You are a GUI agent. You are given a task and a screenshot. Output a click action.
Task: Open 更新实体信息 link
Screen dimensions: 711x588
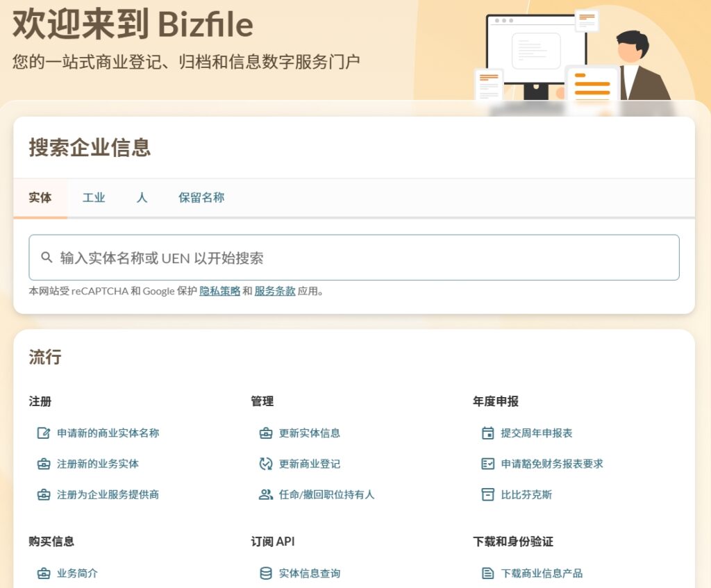tap(310, 433)
